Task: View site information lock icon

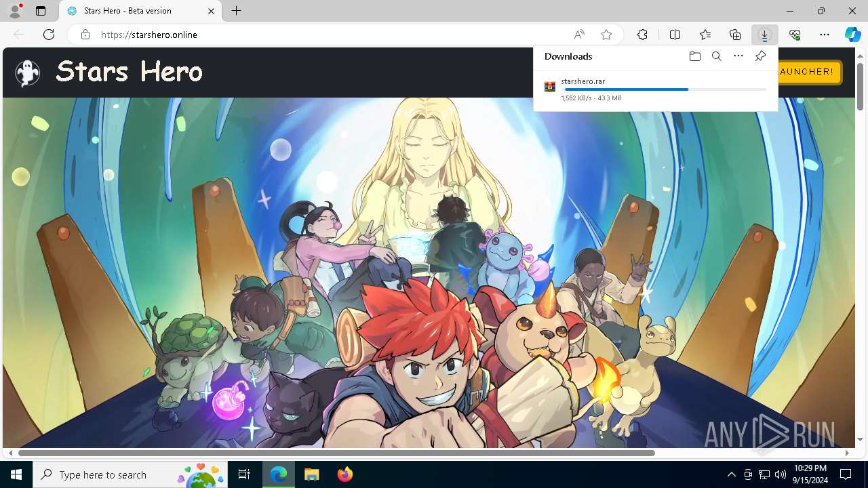Action: 85,35
